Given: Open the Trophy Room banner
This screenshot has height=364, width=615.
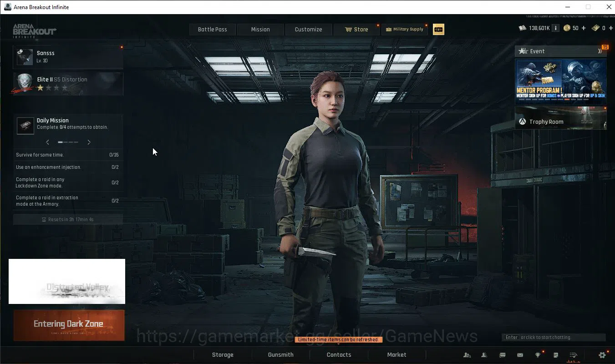Looking at the screenshot, I should click(561, 119).
